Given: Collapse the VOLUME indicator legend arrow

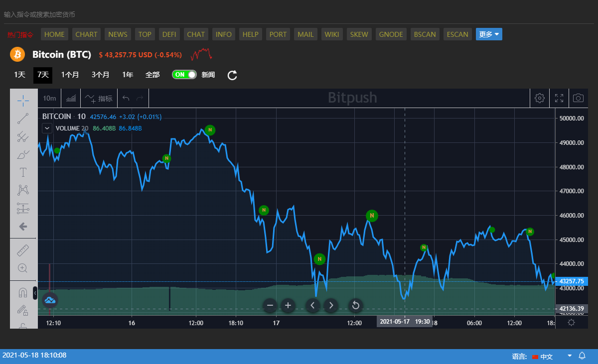Looking at the screenshot, I should 47,128.
